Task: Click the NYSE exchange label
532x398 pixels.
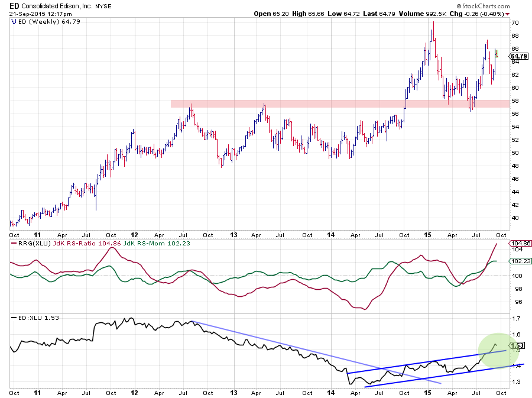Action: [103, 6]
